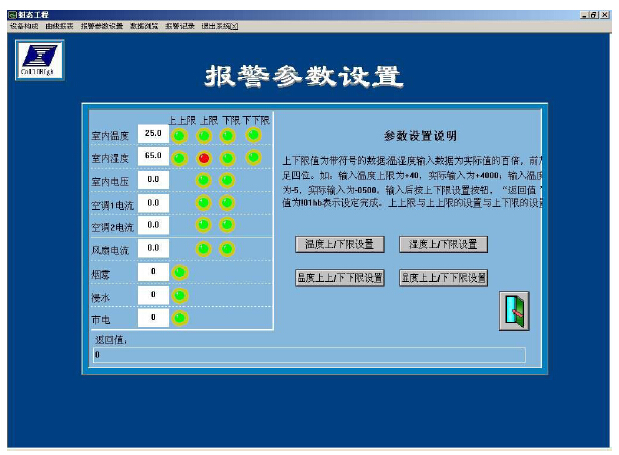Click the 风扇电流 下限 indicator light
Screen dimensions: 619x455
pos(228,248)
